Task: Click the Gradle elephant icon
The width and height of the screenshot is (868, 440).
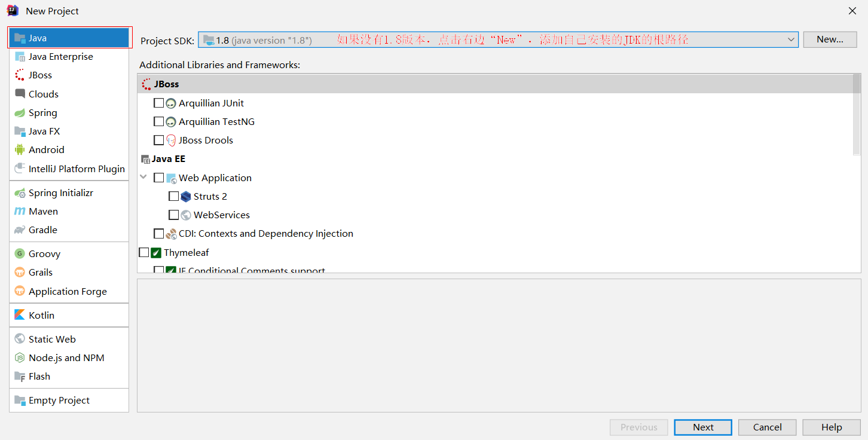Action: pos(20,230)
